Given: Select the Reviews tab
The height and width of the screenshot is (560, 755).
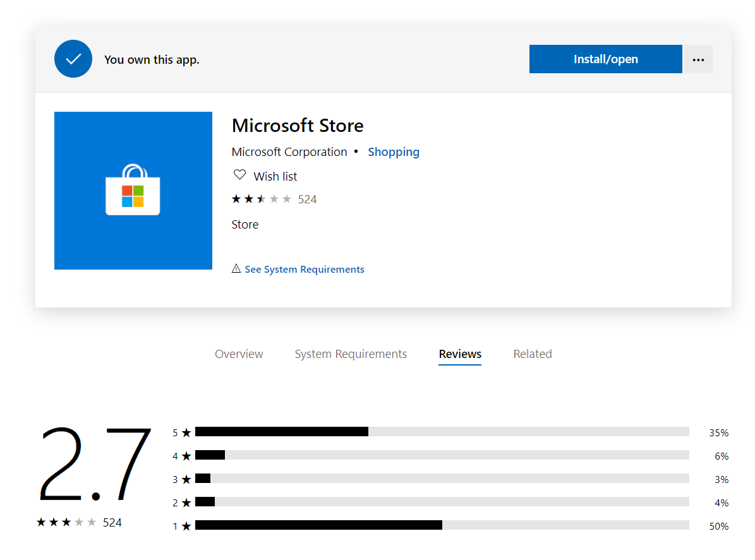Looking at the screenshot, I should [460, 354].
